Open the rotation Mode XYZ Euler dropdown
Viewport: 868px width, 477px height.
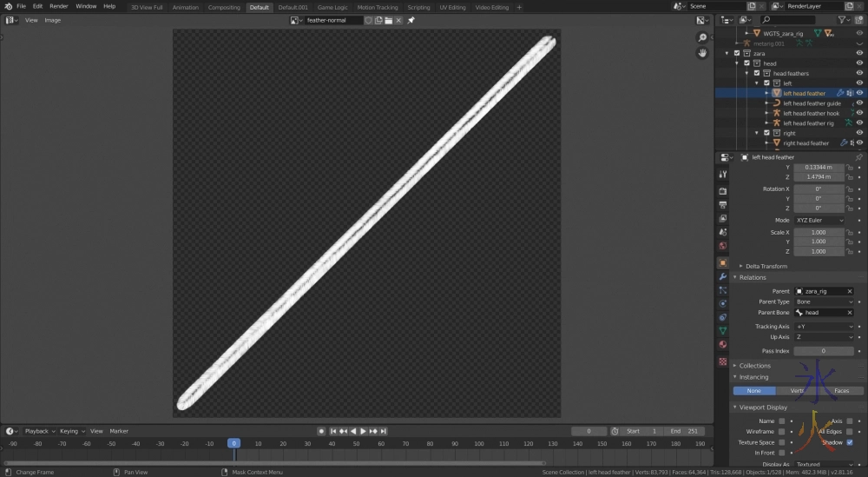click(819, 221)
